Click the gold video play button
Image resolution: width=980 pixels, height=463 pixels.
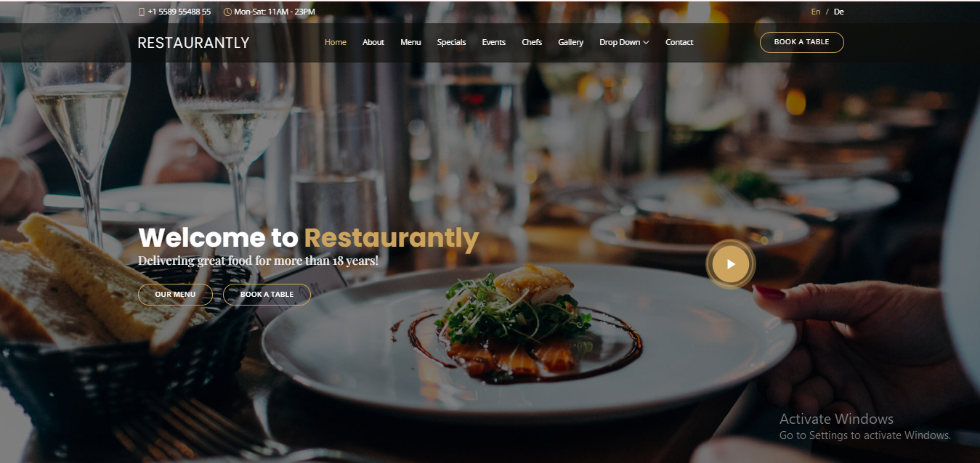[x=731, y=264]
